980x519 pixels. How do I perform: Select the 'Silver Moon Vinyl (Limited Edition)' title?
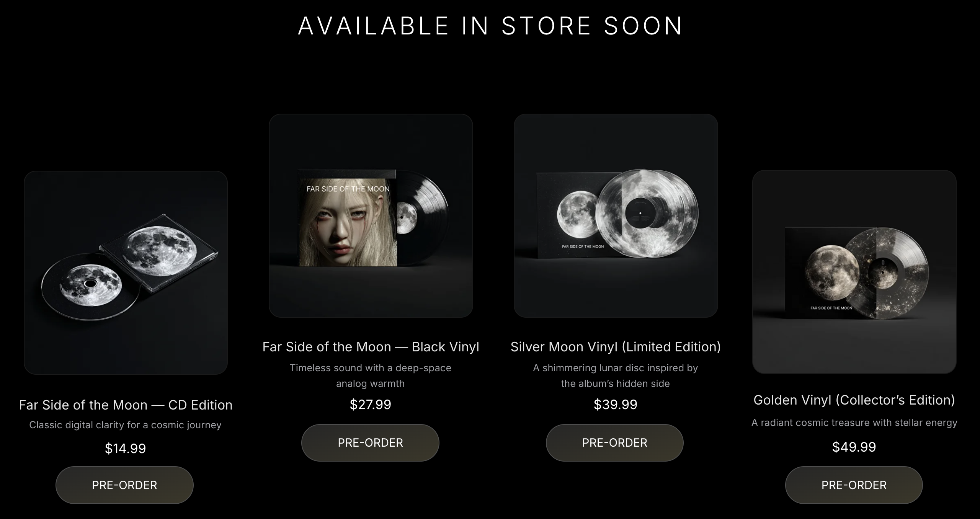click(616, 347)
